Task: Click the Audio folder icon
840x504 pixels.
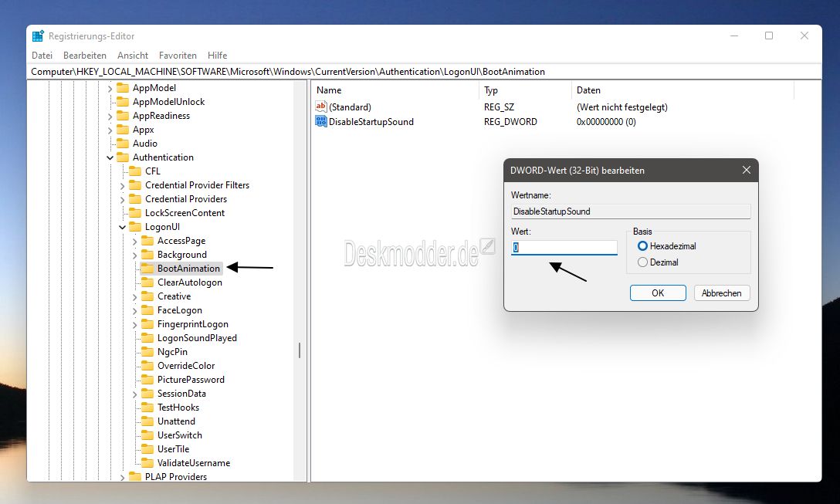Action: tap(122, 144)
